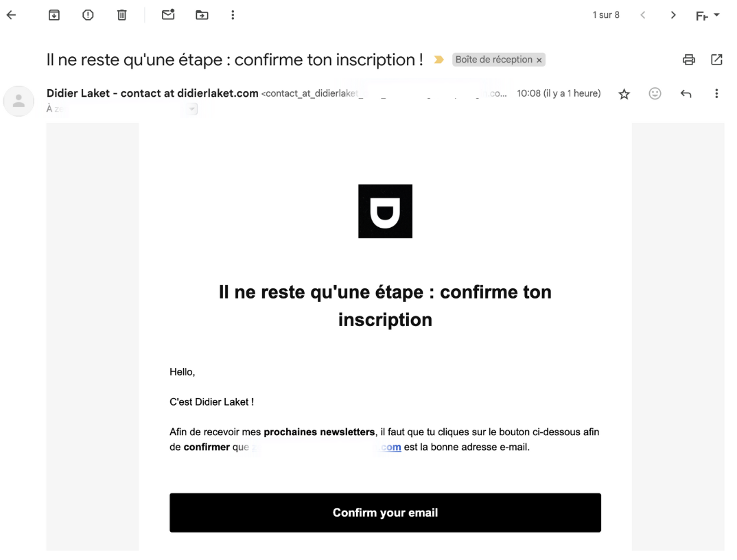The width and height of the screenshot is (737, 560).
Task: Go back to the inbox list
Action: pos(11,15)
